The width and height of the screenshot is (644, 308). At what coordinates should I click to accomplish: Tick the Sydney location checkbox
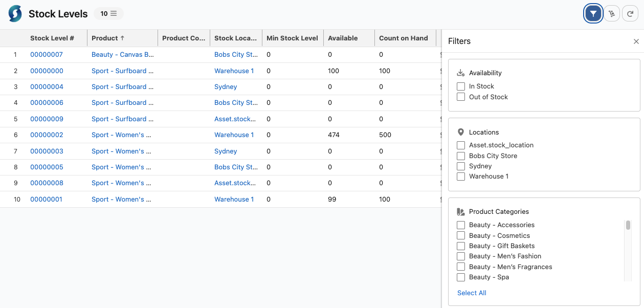coord(461,166)
